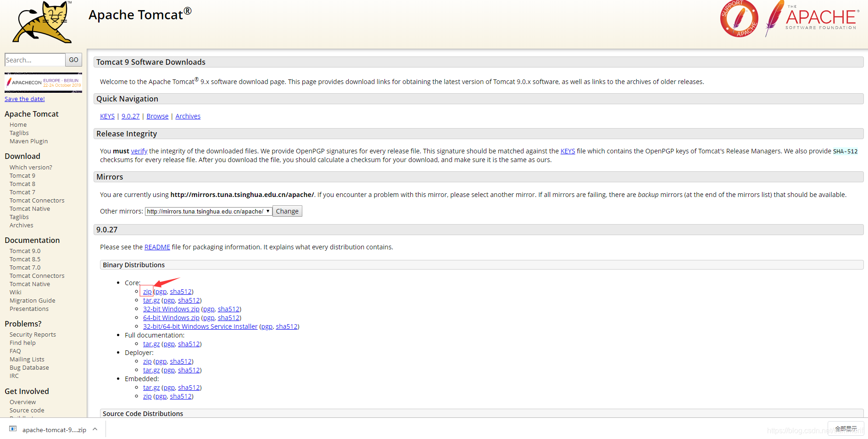Viewport: 868px width, 439px height.
Task: Open Migration Guide sidebar link
Action: 32,300
